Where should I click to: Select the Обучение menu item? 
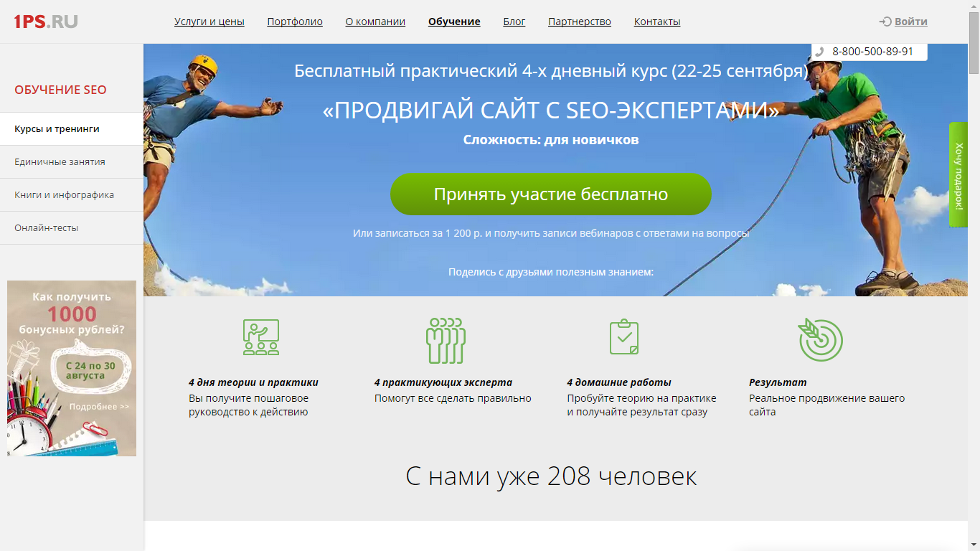[454, 22]
